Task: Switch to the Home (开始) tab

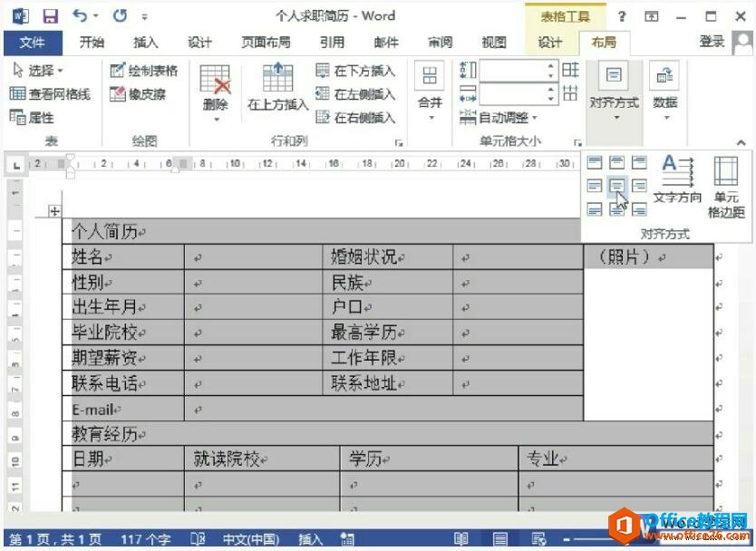Action: pos(92,43)
